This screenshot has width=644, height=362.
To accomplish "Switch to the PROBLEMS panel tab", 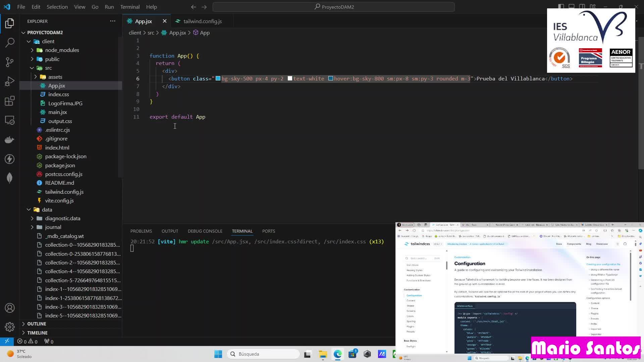I will click(x=141, y=231).
